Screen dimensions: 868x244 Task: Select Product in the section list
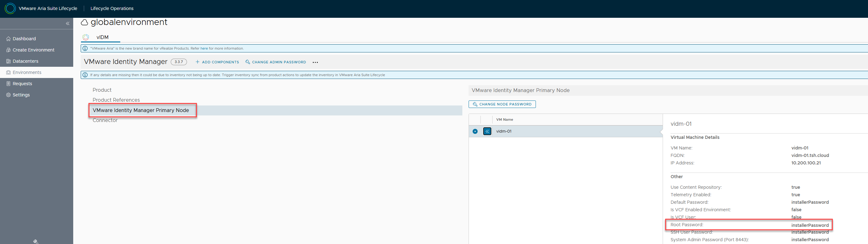pyautogui.click(x=102, y=90)
